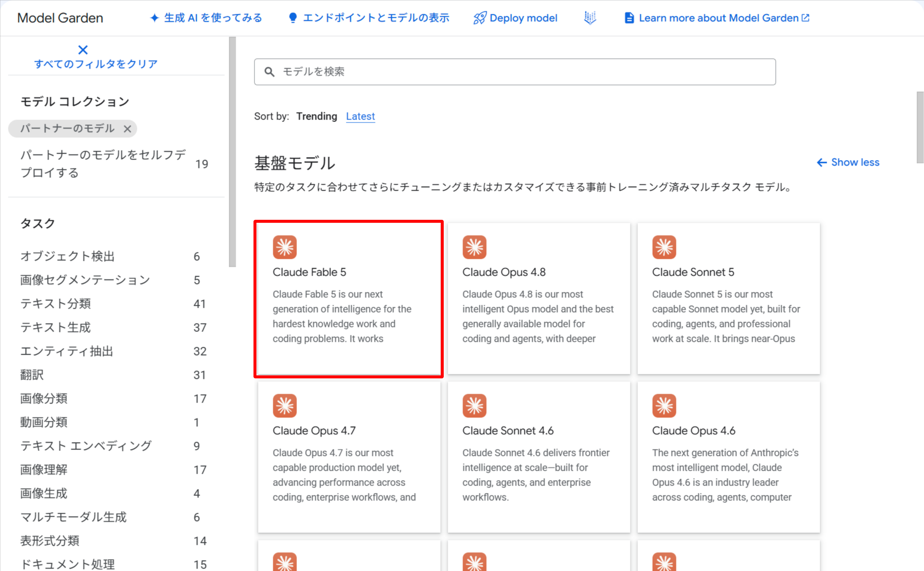Viewport: 924px width, 571px height.
Task: Filter by テキスト生成 task
Action: coord(55,327)
